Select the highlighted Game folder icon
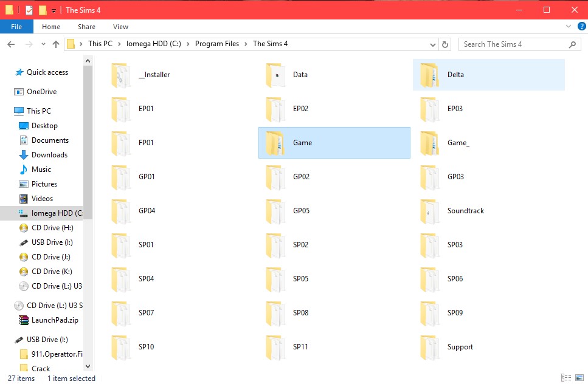The image size is (588, 384). point(275,143)
